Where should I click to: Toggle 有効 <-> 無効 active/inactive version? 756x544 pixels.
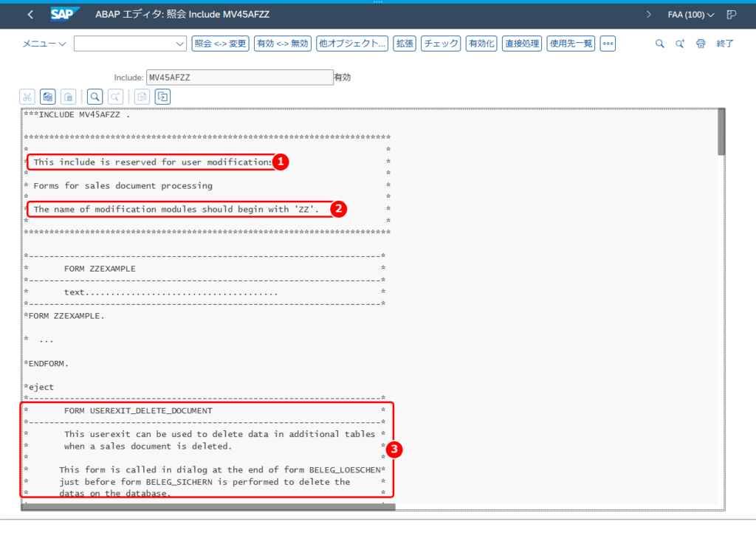[x=283, y=44]
